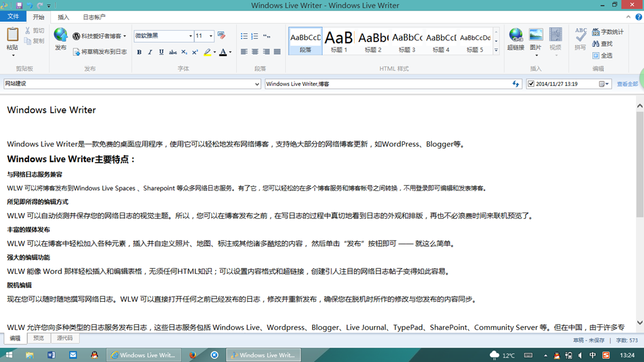Toggle superscript formatting
Image resolution: width=644 pixels, height=362 pixels.
coord(195,52)
